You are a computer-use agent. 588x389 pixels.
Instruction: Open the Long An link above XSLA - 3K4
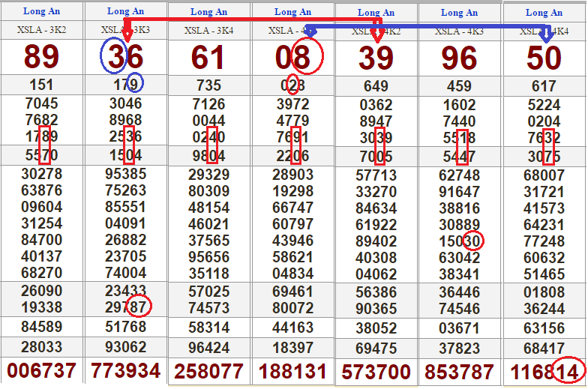click(x=209, y=12)
